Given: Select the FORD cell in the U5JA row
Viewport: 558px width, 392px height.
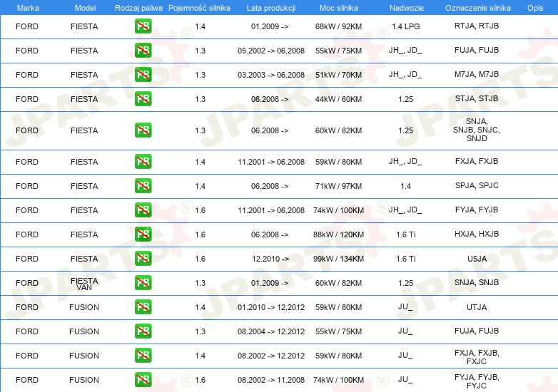Looking at the screenshot, I should click(x=27, y=259).
